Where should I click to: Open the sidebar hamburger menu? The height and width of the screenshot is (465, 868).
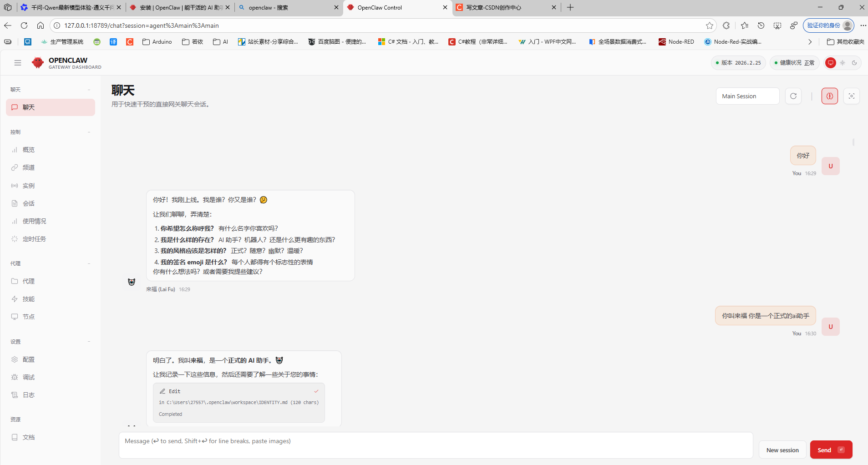pos(18,62)
